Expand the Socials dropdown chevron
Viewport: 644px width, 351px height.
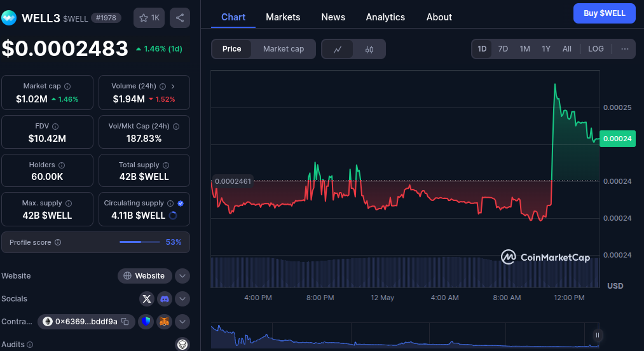click(182, 299)
